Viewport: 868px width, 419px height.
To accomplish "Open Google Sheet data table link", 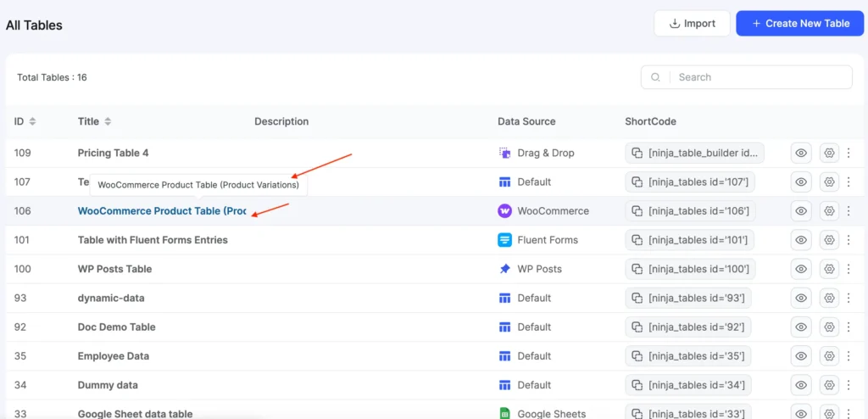I will 135,413.
